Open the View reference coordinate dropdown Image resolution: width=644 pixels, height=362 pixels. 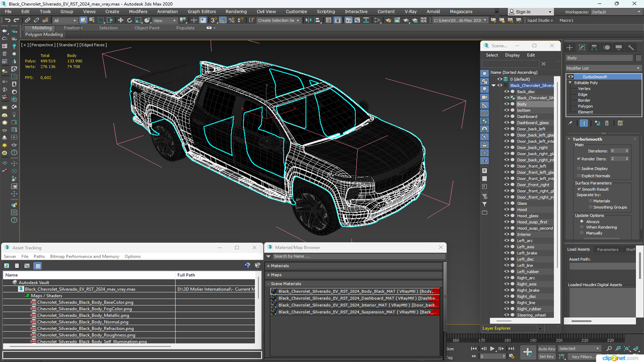[x=164, y=20]
